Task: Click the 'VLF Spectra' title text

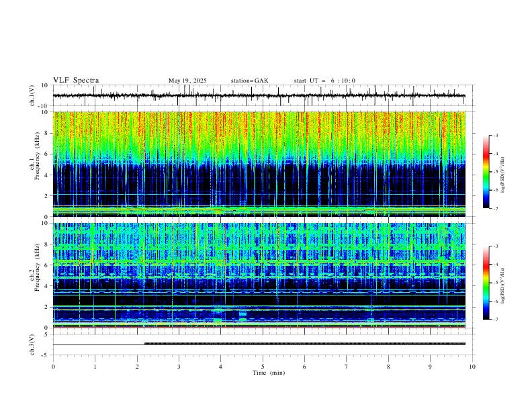Action: [76, 81]
